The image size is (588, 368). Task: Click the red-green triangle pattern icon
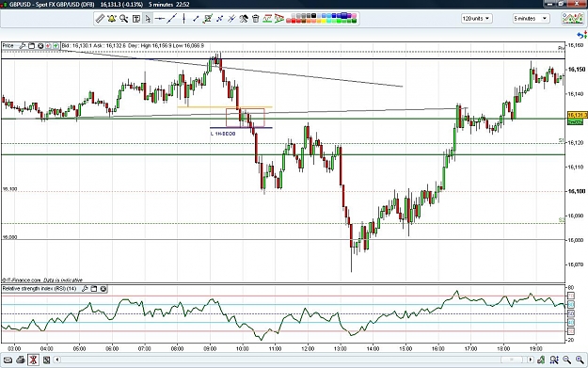click(279, 19)
